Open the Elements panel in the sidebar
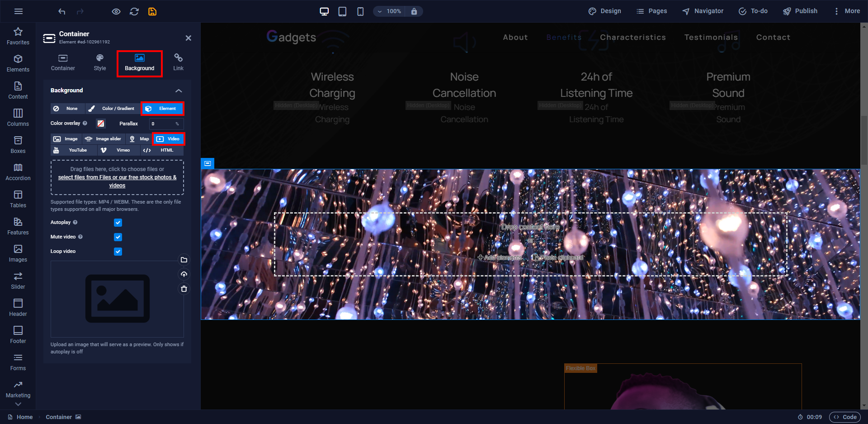Viewport: 868px width, 424px height. [x=18, y=63]
